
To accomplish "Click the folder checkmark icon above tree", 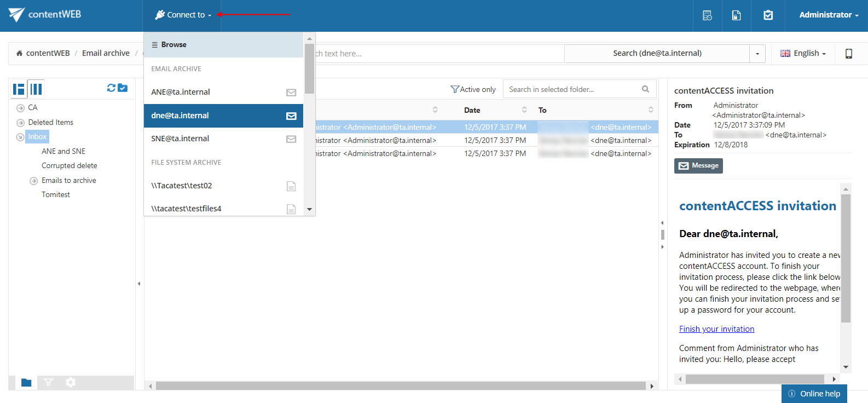I will (x=123, y=88).
